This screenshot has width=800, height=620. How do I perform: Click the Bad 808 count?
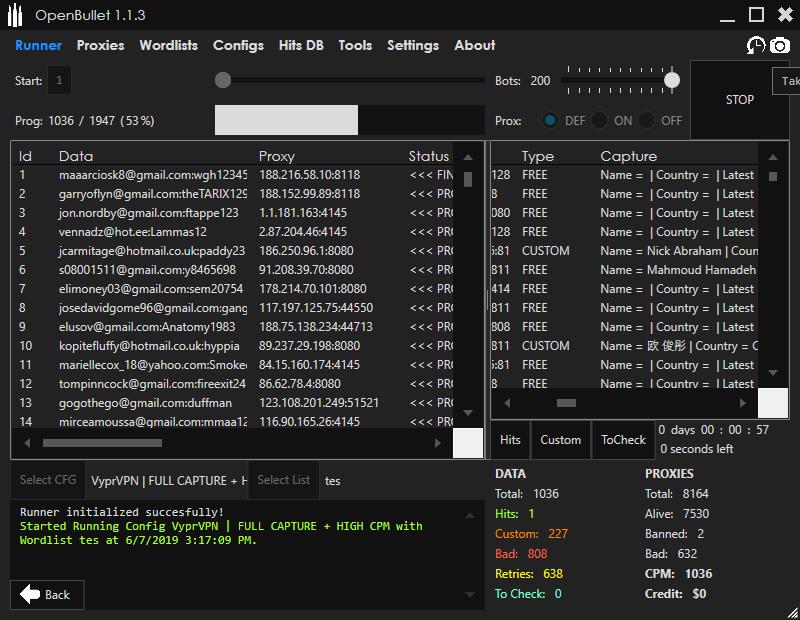click(x=521, y=554)
